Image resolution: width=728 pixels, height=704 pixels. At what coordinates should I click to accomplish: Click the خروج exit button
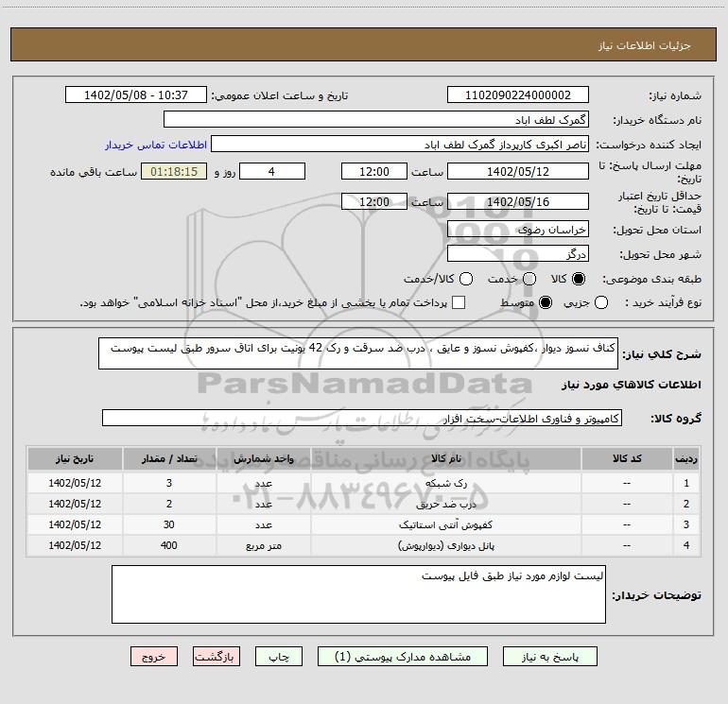[154, 657]
